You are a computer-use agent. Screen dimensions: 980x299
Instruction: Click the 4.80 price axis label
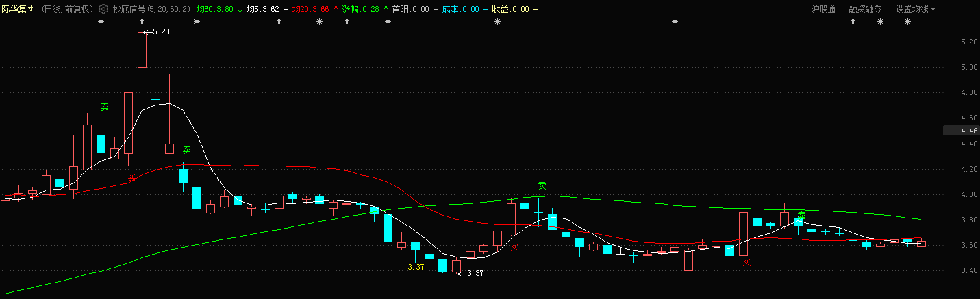(x=969, y=92)
